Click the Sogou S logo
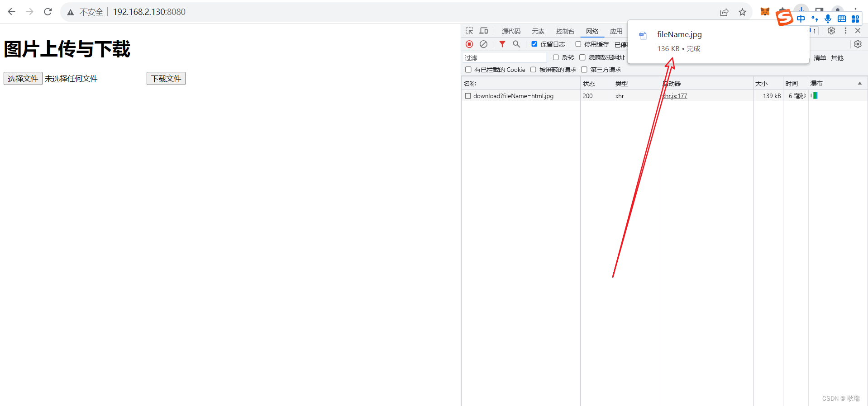This screenshot has width=868, height=406. [x=785, y=18]
